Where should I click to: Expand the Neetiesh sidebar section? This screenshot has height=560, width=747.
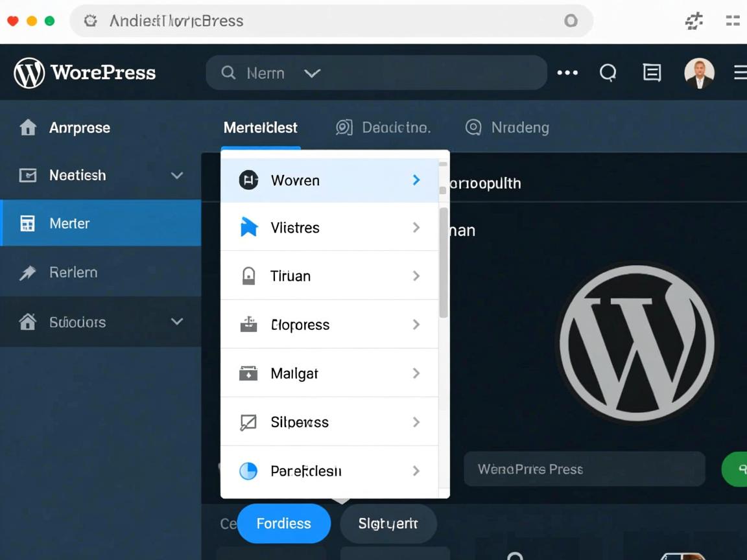pyautogui.click(x=176, y=176)
